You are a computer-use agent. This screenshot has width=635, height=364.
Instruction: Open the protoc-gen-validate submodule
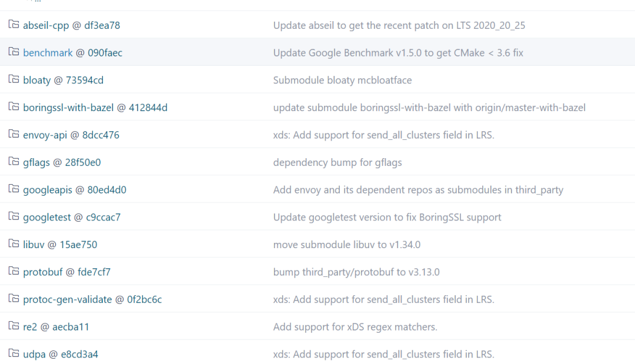(92, 299)
